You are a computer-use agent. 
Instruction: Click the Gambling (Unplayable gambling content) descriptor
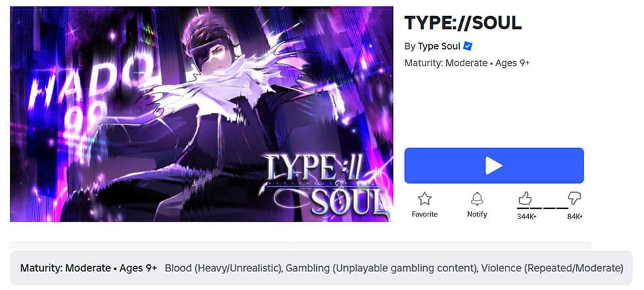(381, 268)
